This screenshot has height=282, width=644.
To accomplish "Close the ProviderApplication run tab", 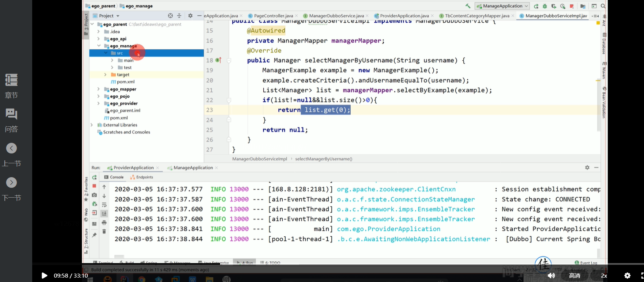I will point(158,168).
